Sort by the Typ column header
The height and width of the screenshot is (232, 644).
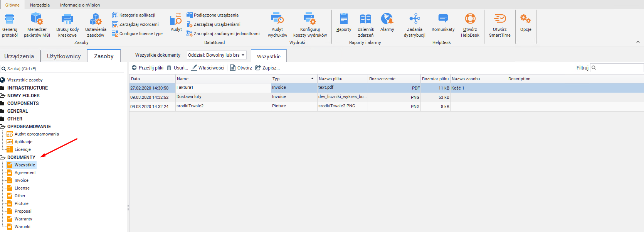pyautogui.click(x=294, y=79)
